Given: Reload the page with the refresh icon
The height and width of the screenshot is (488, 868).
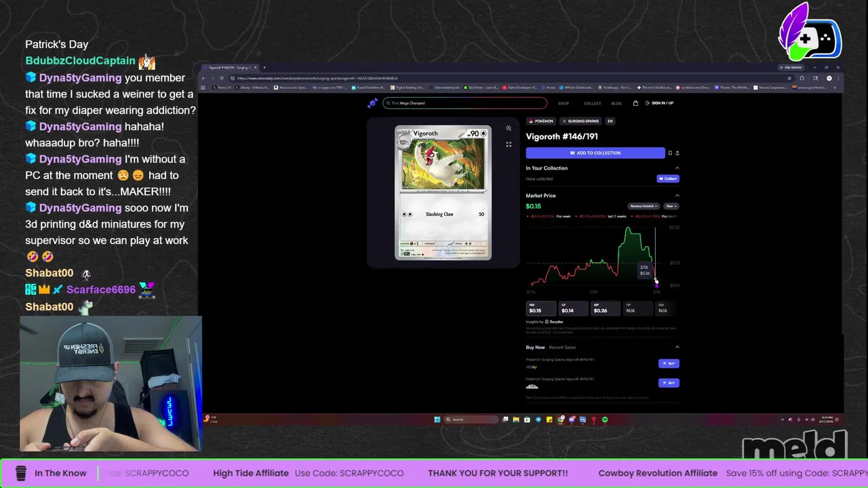Looking at the screenshot, I should coord(221,78).
